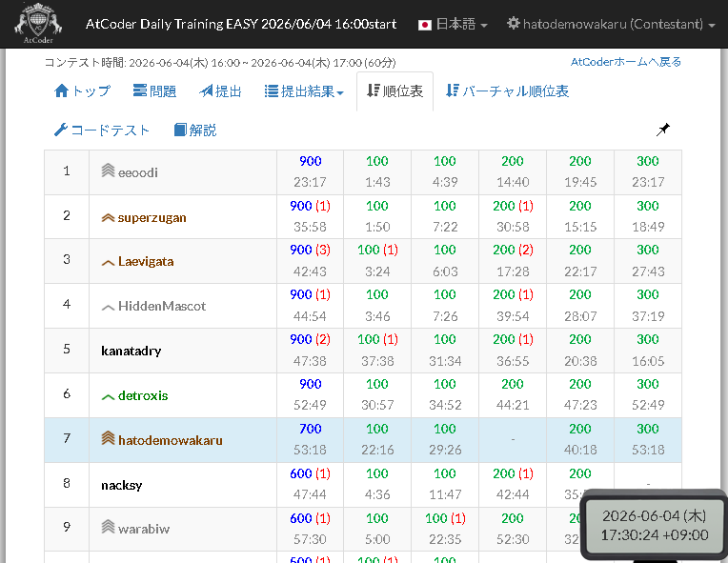Viewport: 728px width, 563px height.
Task: Click the AtCoder logo
Action: (38, 24)
